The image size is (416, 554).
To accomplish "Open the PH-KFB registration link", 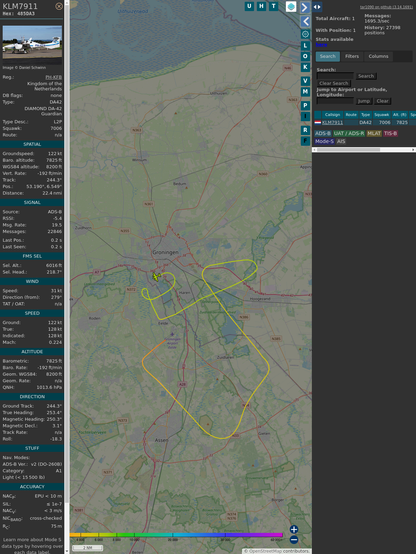I will pos(53,77).
